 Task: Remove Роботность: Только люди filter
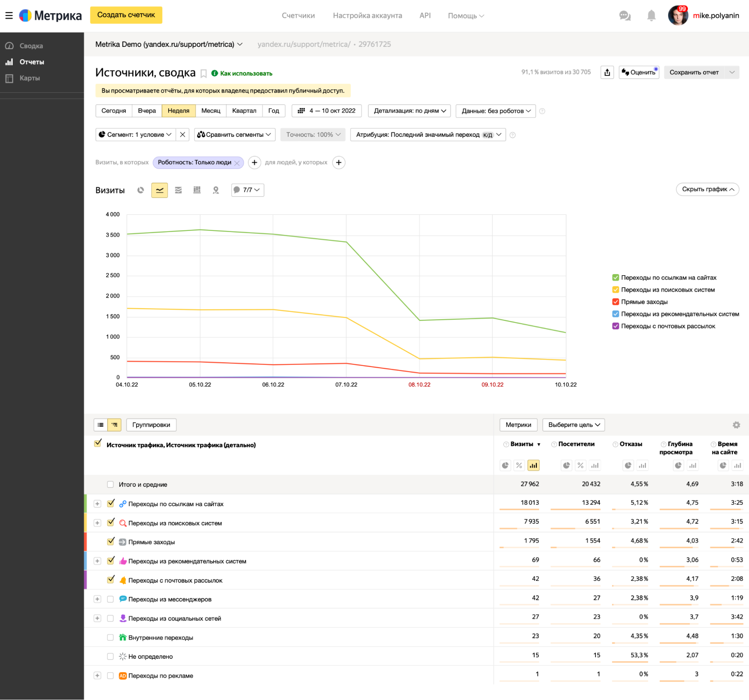tap(237, 163)
